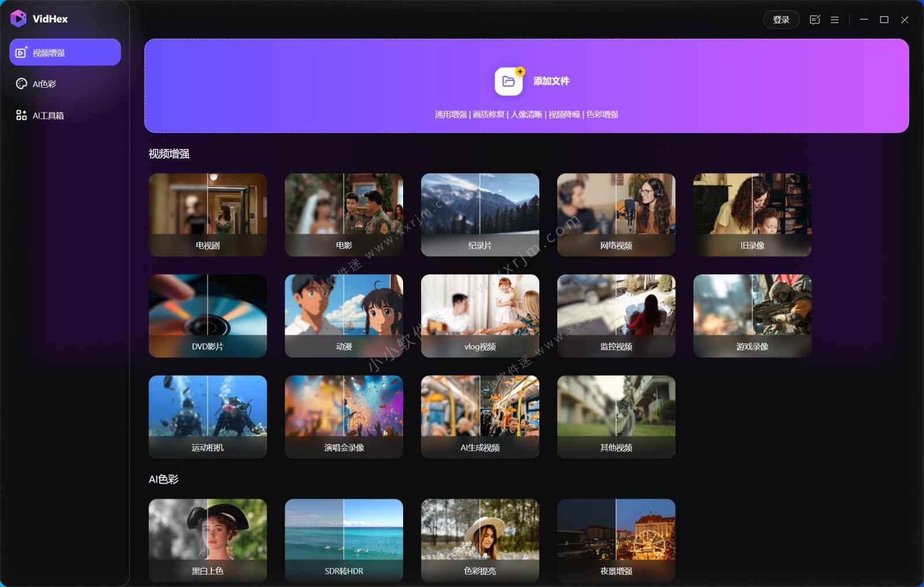The width and height of the screenshot is (924, 587).
Task: Pick the 游戏录像 game recording card
Action: tap(752, 316)
